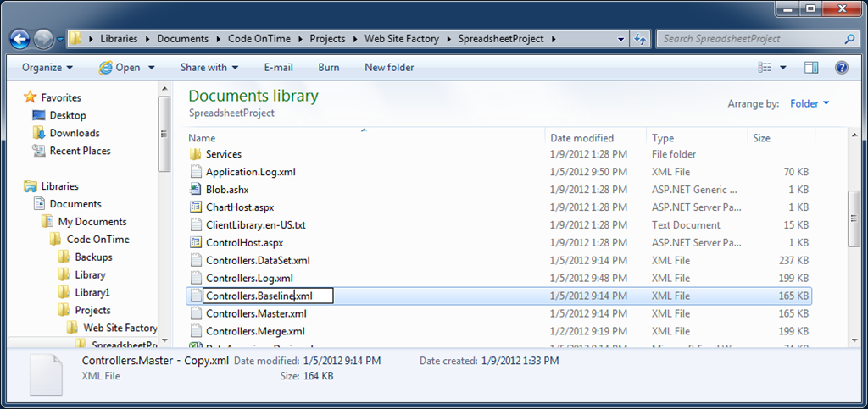Image resolution: width=868 pixels, height=409 pixels.
Task: Open the Share with menu
Action: [x=209, y=68]
